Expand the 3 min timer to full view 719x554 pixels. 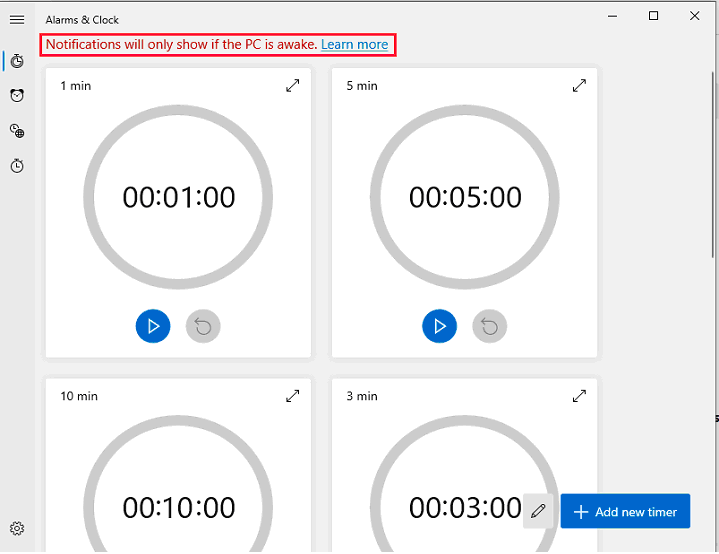coord(579,396)
